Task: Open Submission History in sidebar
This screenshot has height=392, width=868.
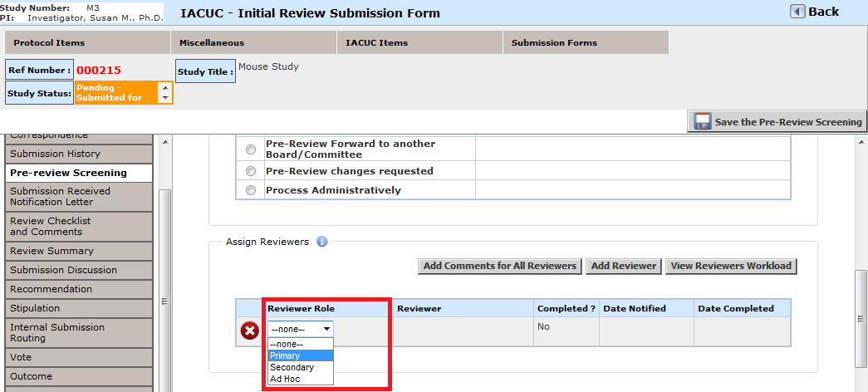Action: [79, 154]
